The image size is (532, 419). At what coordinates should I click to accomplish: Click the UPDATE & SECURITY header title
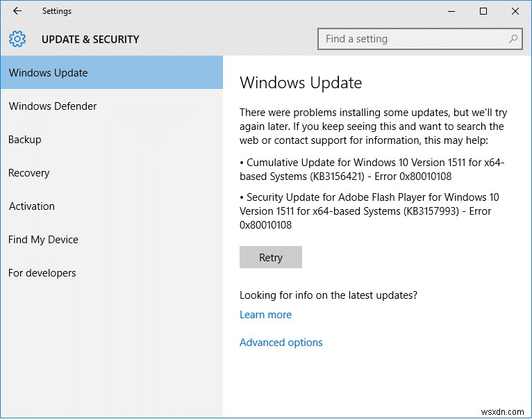pos(90,40)
